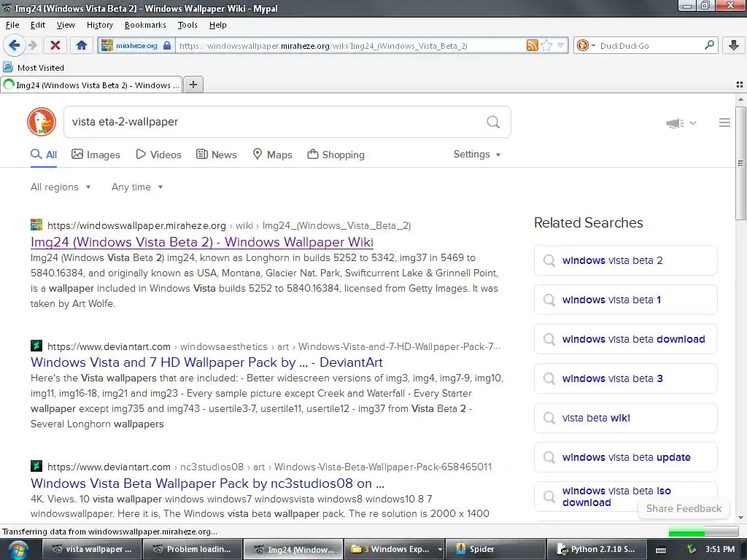Click the Share Feedback button
This screenshot has height=560, width=747.
pyautogui.click(x=684, y=508)
